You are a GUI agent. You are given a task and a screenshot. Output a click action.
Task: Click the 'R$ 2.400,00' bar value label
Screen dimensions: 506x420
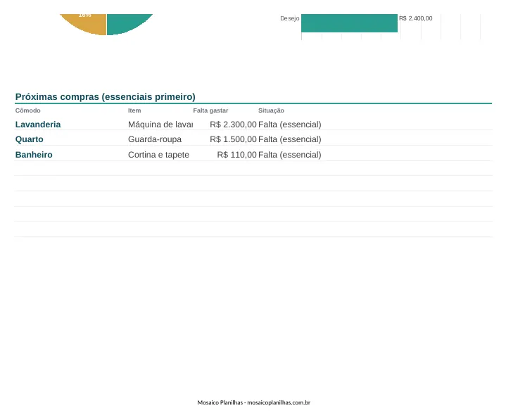416,18
